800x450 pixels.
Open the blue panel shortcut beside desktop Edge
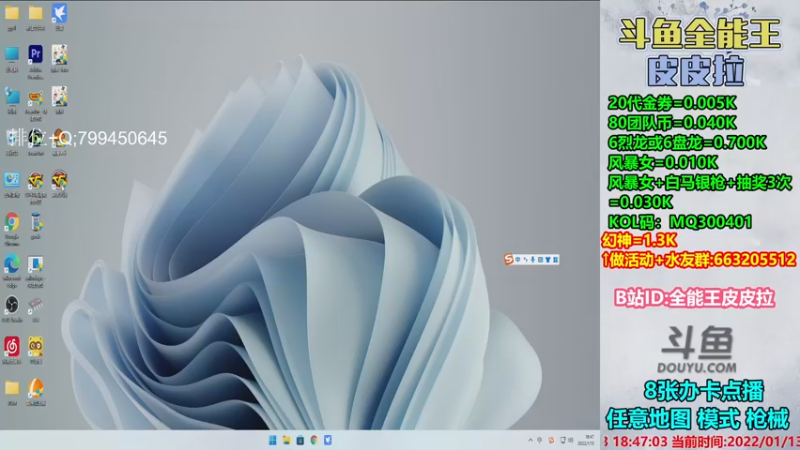click(35, 264)
